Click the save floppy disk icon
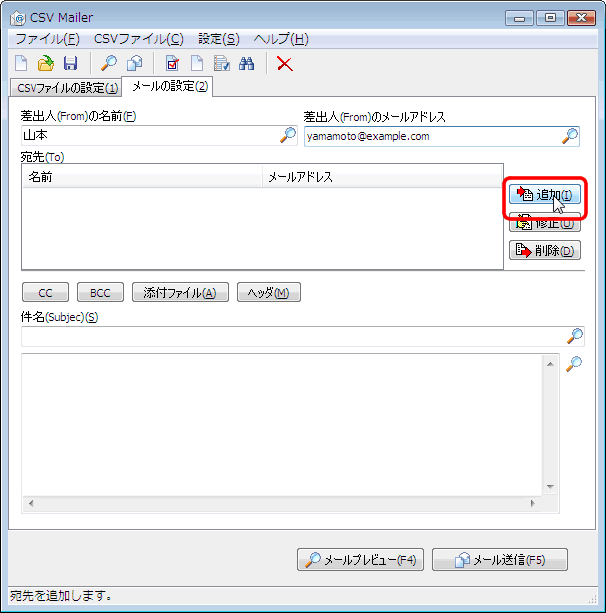Screen dimensions: 606x613 (70, 64)
